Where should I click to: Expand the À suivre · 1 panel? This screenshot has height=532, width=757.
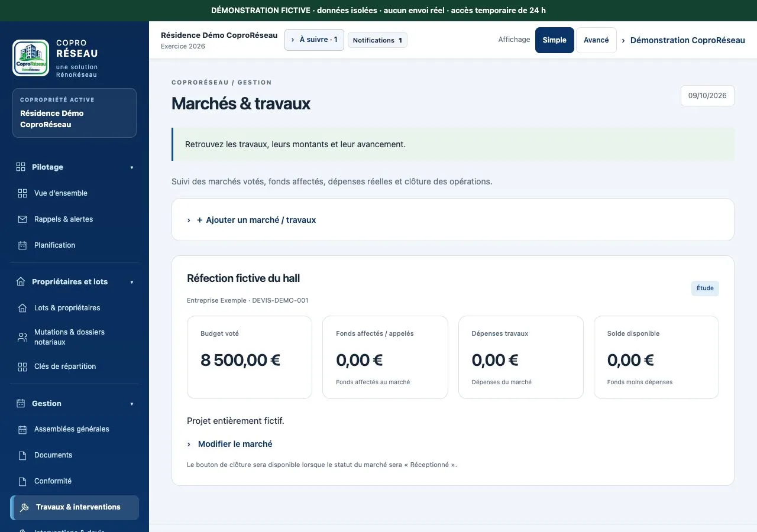pos(314,40)
